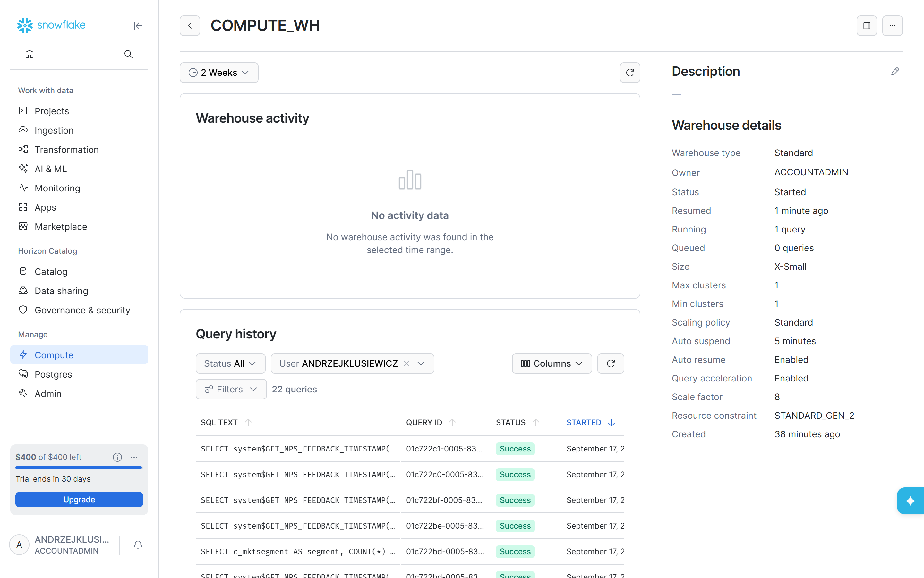Screen dimensions: 924x578
Task: Open Marketplace
Action: 79,227
